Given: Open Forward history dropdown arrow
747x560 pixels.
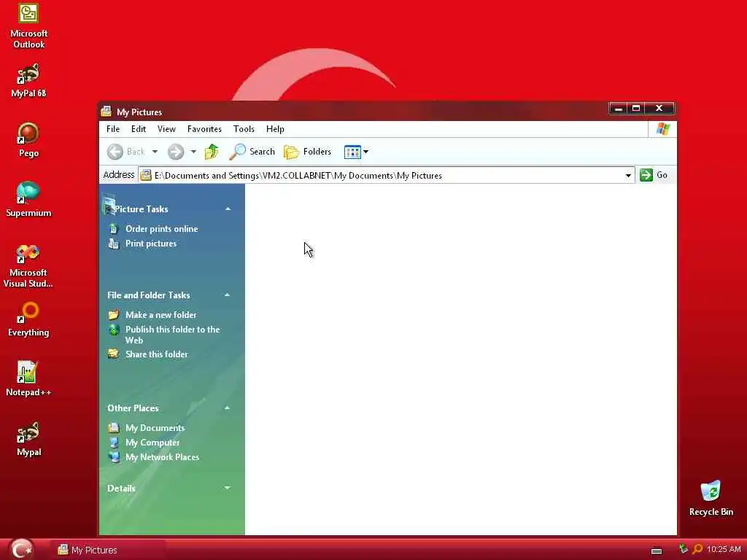Looking at the screenshot, I should pos(193,152).
